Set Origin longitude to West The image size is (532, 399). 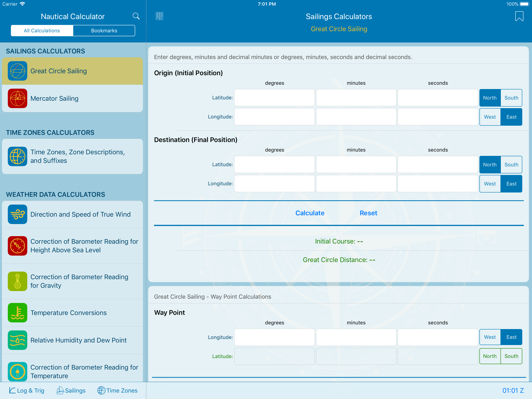click(490, 117)
